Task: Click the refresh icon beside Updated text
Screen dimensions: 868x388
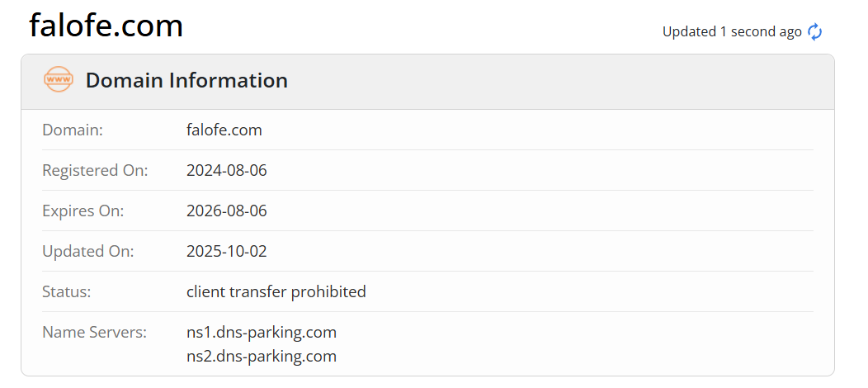Action: click(815, 32)
